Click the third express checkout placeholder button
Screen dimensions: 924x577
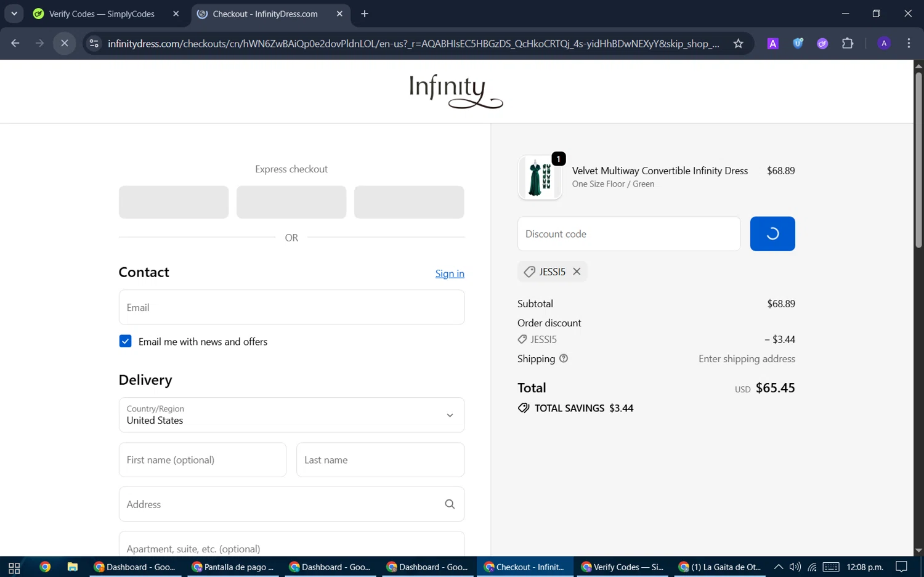[409, 202]
